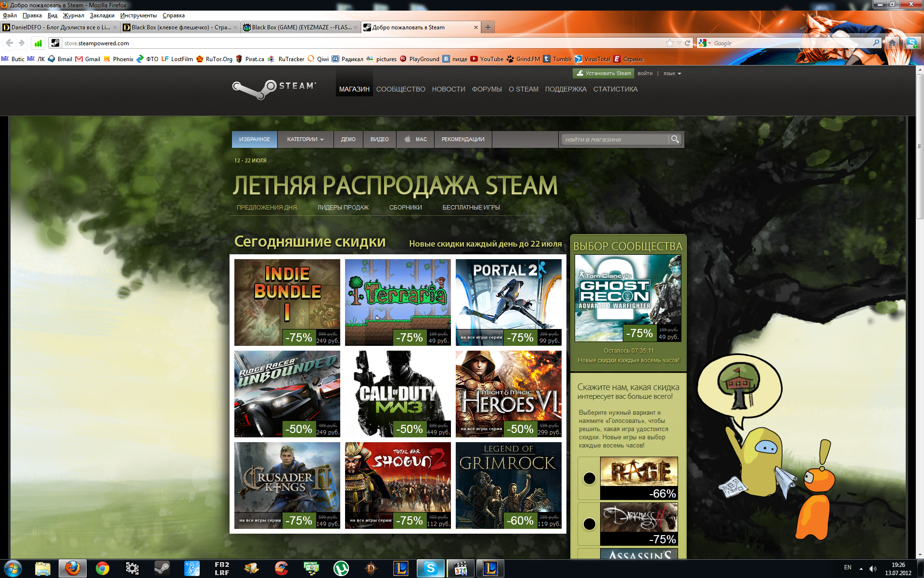The width and height of the screenshot is (924, 578).
Task: Switch to the DanielDEFO blog tab
Action: [x=60, y=27]
